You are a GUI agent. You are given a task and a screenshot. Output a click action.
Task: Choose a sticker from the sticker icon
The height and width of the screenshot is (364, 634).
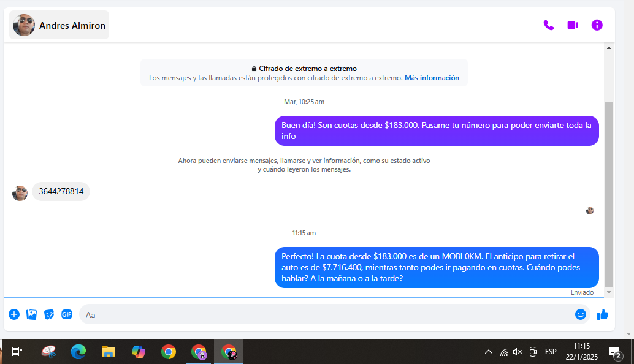(x=49, y=314)
